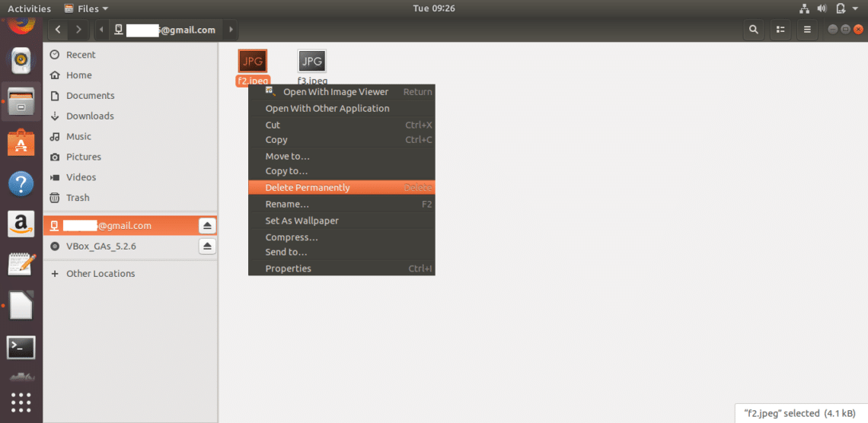
Task: Choose Open With Image Viewer
Action: click(342, 92)
